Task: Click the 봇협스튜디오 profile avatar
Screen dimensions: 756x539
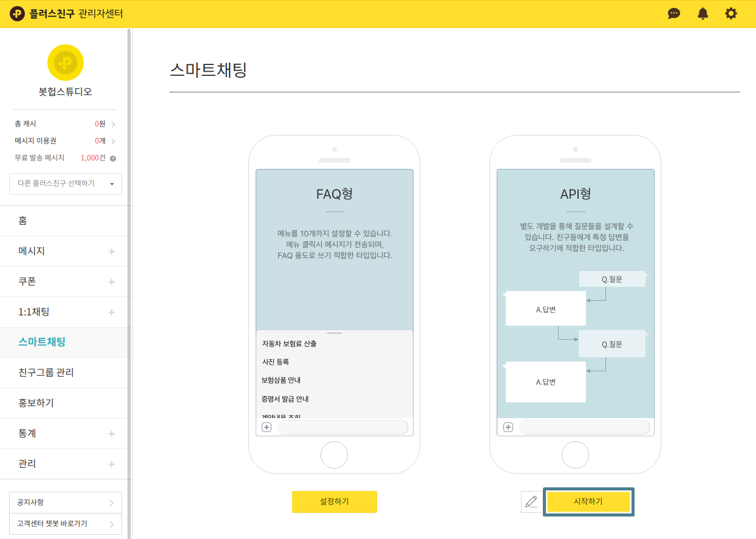Action: point(66,63)
